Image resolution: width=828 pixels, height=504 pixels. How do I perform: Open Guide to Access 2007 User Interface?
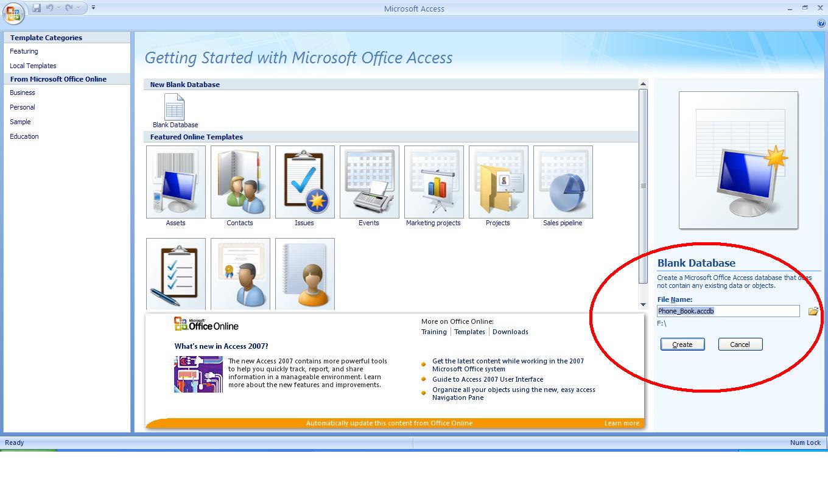click(488, 379)
